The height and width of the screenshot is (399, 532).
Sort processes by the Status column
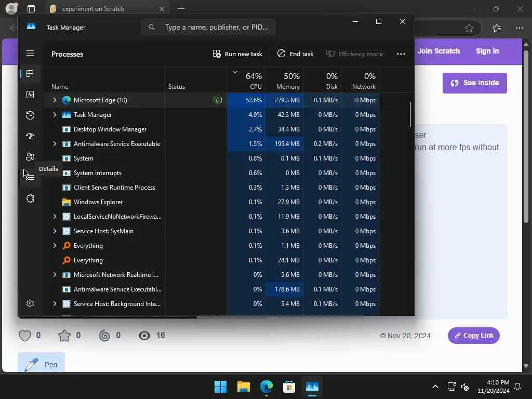tap(177, 87)
